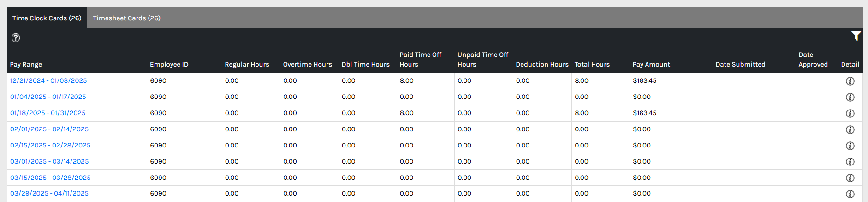
Task: Open pay range 02/15/2025 - 02/28/2025
Action: click(x=50, y=145)
